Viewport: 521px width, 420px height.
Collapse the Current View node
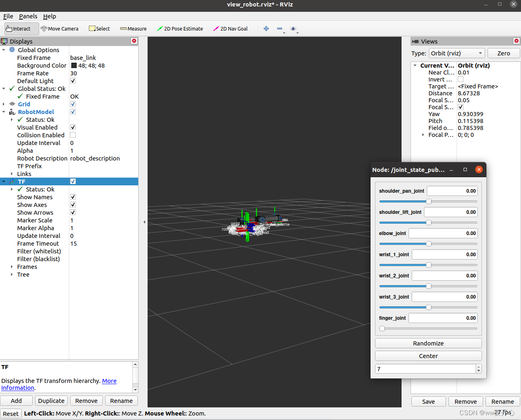pyautogui.click(x=415, y=65)
